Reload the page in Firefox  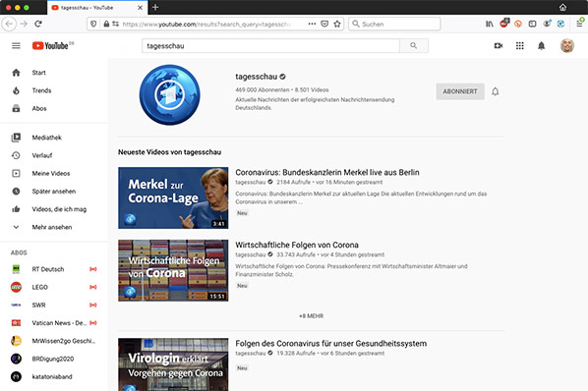pyautogui.click(x=38, y=24)
